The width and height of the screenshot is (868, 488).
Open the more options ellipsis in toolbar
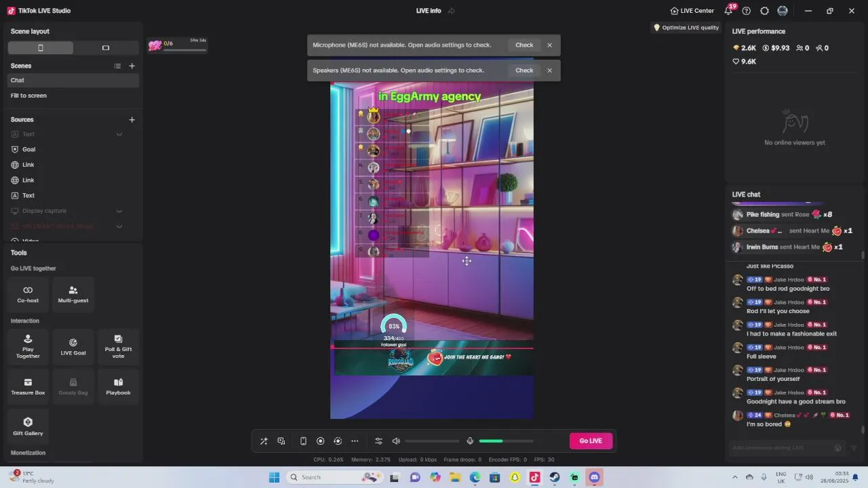[355, 441]
